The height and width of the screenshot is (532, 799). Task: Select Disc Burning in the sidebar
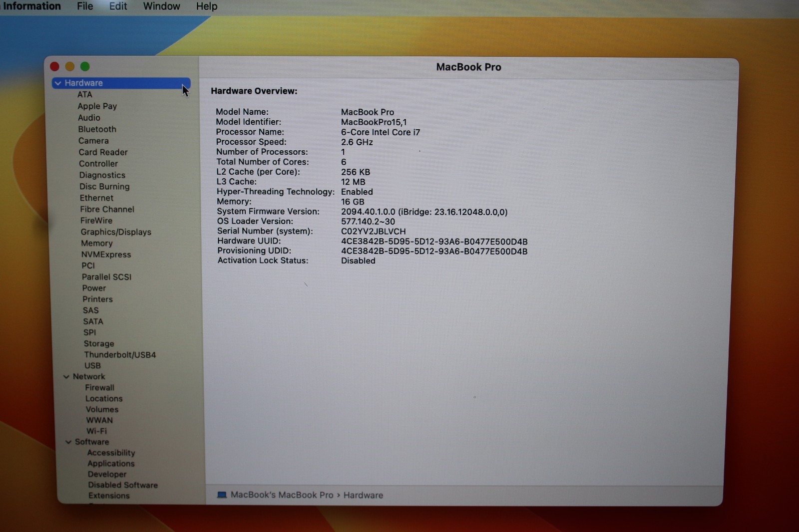pyautogui.click(x=104, y=187)
